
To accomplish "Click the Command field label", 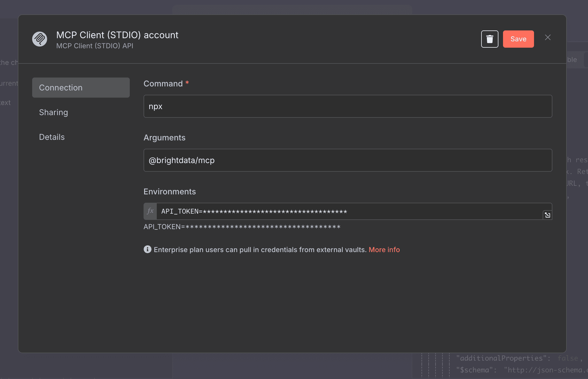I will tap(163, 84).
